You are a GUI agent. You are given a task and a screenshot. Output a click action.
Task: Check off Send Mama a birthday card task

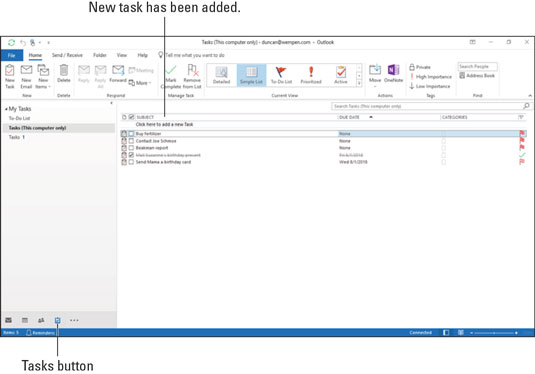131,162
